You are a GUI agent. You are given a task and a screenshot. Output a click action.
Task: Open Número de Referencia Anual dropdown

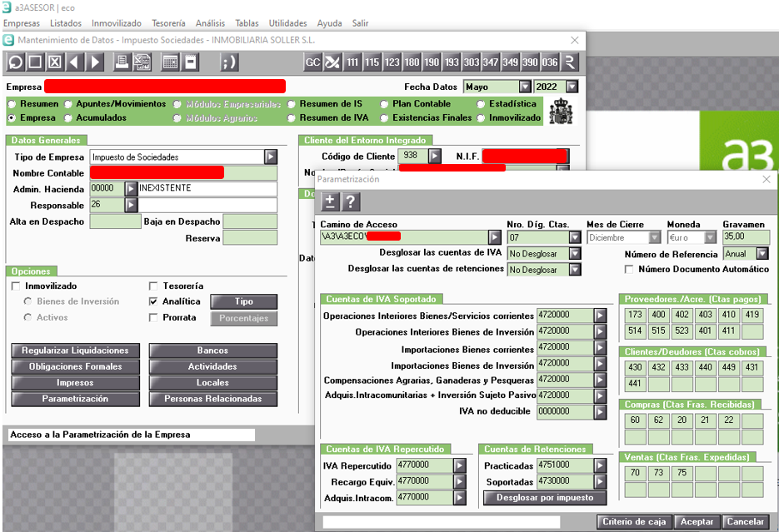point(762,254)
